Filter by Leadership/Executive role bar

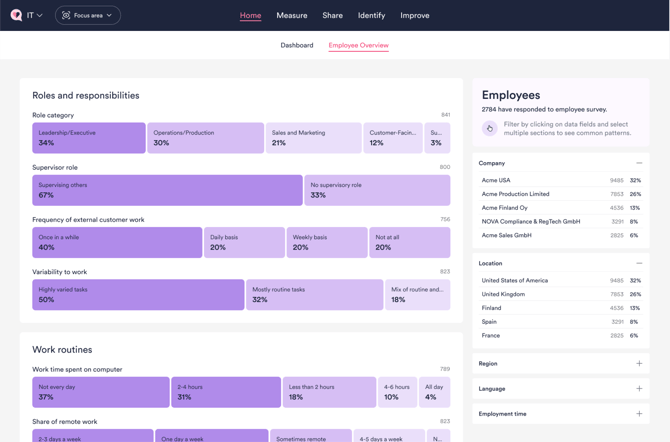[89, 138]
